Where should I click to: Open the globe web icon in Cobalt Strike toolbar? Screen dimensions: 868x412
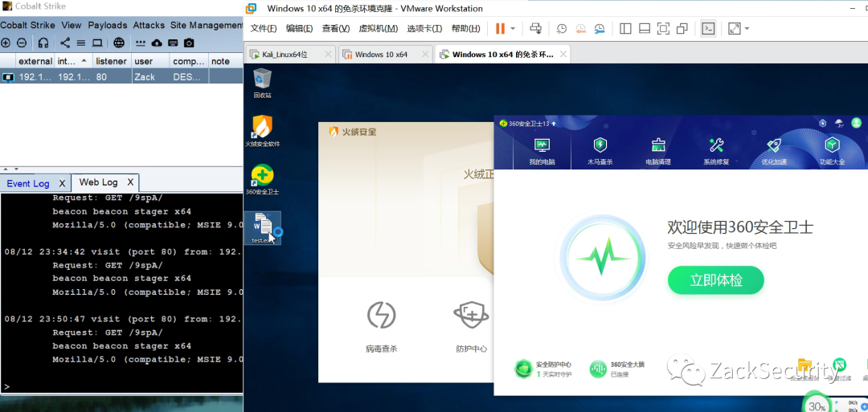(119, 43)
